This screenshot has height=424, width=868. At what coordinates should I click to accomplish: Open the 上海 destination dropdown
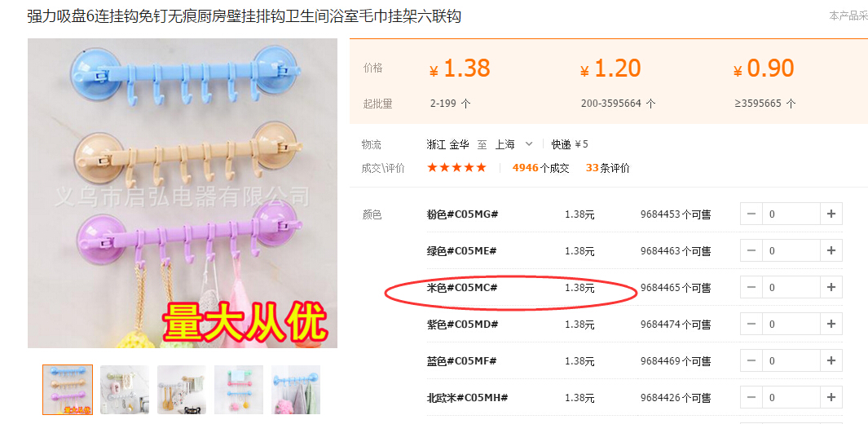click(x=514, y=144)
